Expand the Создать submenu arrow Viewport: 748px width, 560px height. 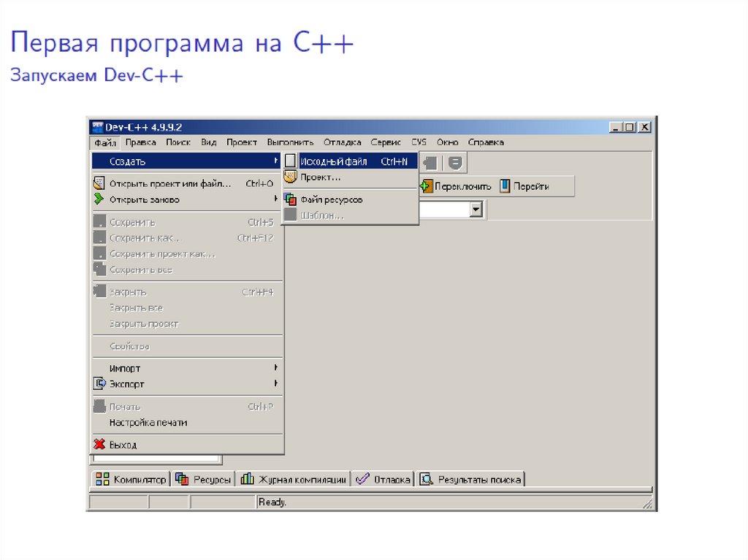[x=275, y=160]
